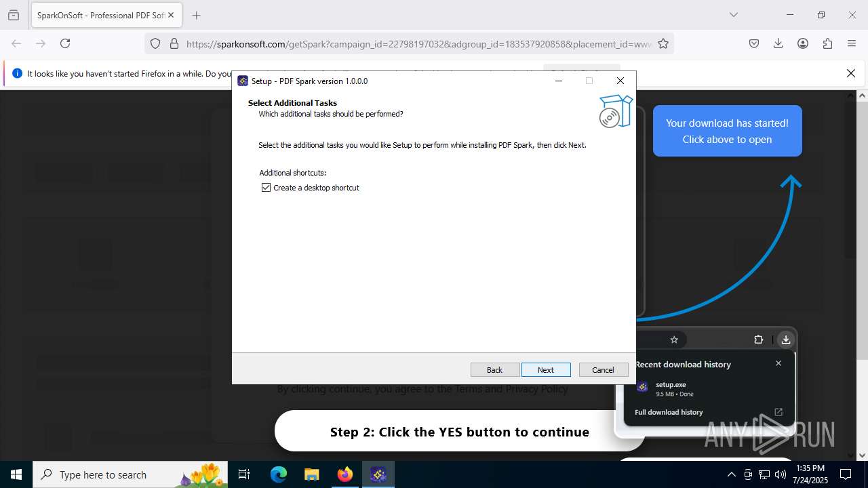Open Firefox recent browsing view button
The image size is (868, 488).
pos(14,15)
